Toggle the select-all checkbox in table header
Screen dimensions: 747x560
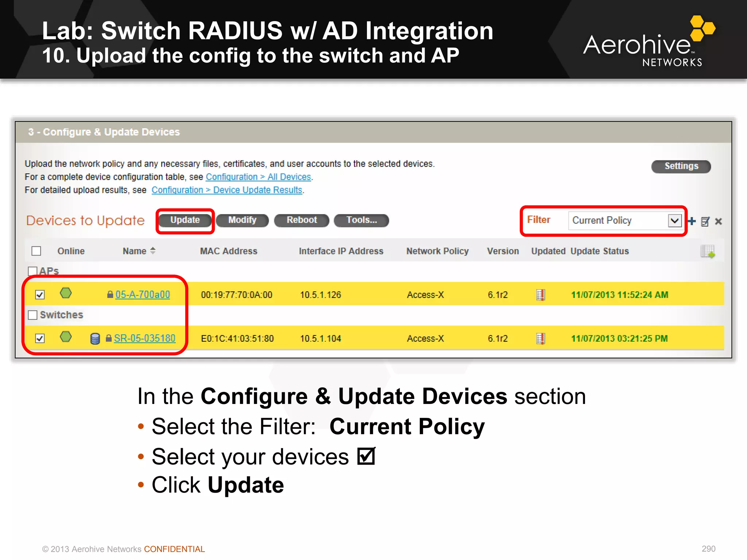click(36, 251)
